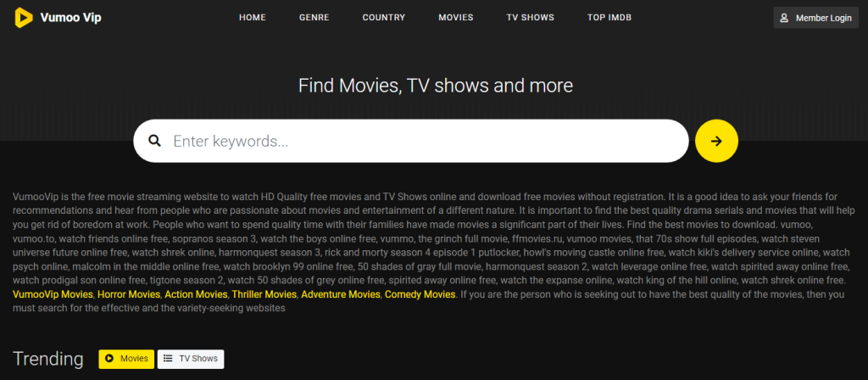Focus the Enter keywords search field
The height and width of the screenshot is (380, 868).
pos(411,141)
